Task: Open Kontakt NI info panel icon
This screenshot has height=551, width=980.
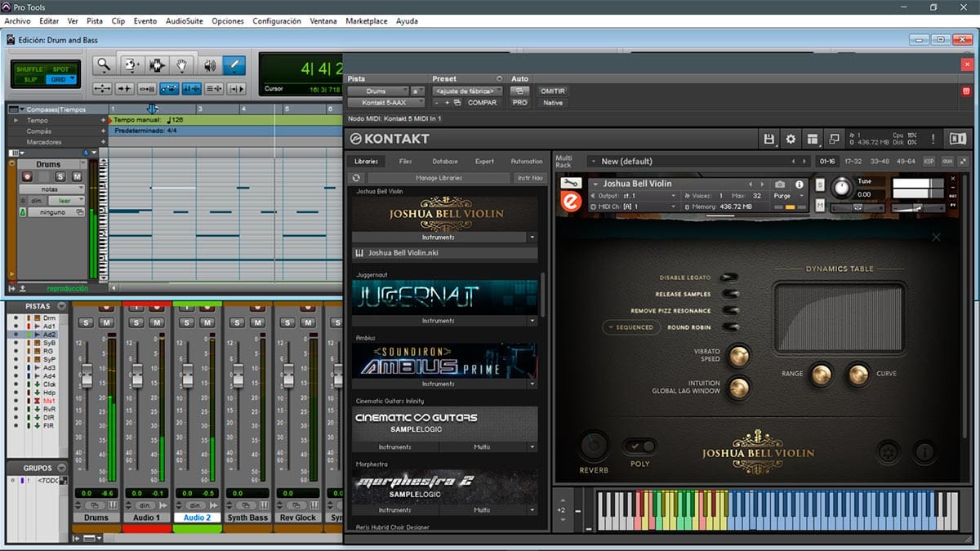Action: [958, 140]
